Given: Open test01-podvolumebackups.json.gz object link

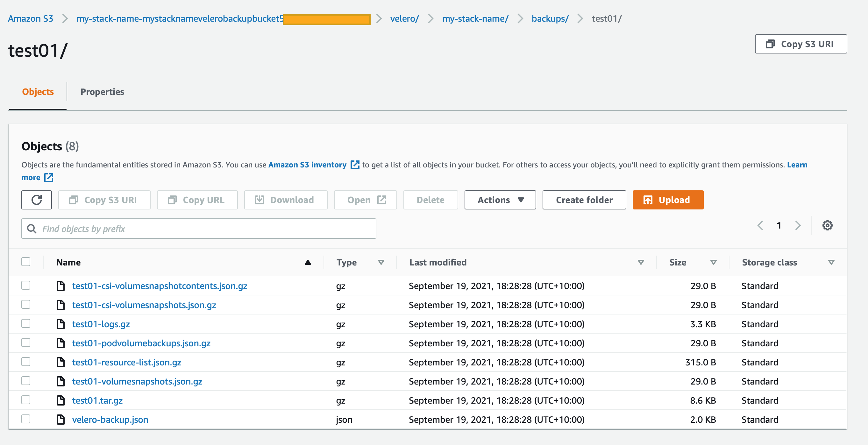Looking at the screenshot, I should click(x=141, y=343).
